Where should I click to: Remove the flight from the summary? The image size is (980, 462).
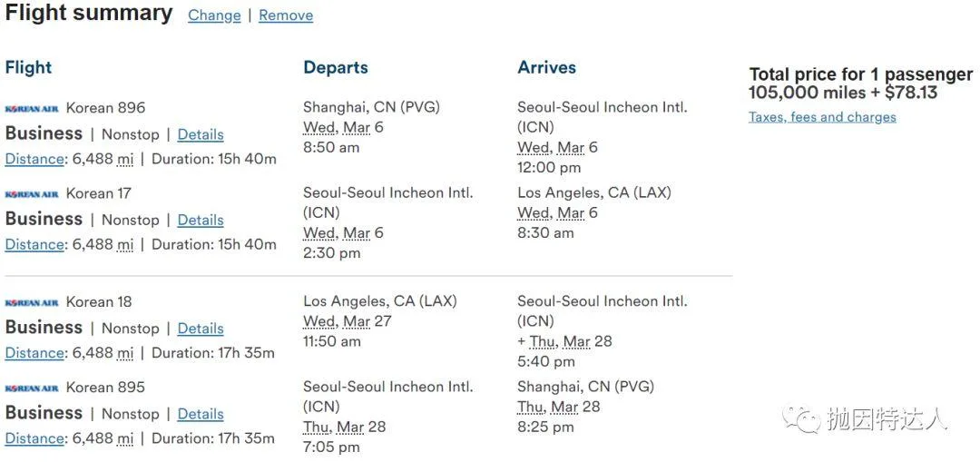(286, 15)
